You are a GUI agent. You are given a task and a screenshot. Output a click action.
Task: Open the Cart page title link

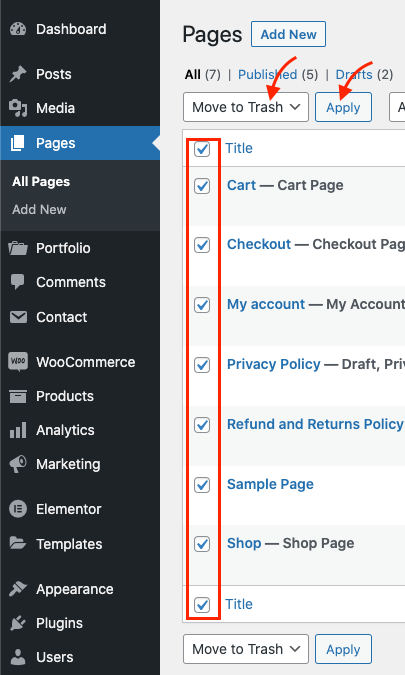(241, 185)
